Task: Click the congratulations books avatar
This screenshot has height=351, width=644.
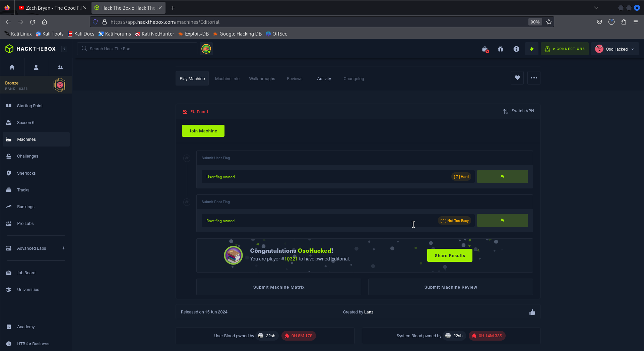Action: [x=233, y=255]
